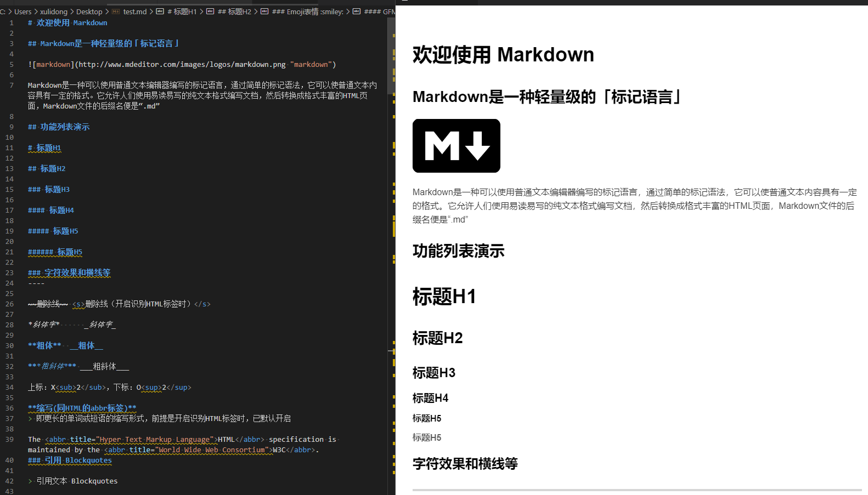Click '## 功能列表演示' on editor line 9
The width and height of the screenshot is (868, 495).
(59, 127)
